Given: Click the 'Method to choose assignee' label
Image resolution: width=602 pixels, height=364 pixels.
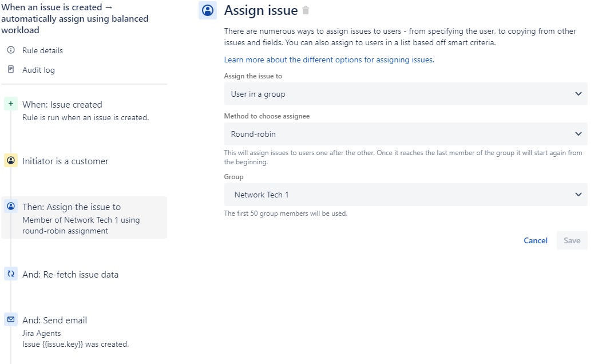Looking at the screenshot, I should [x=267, y=116].
